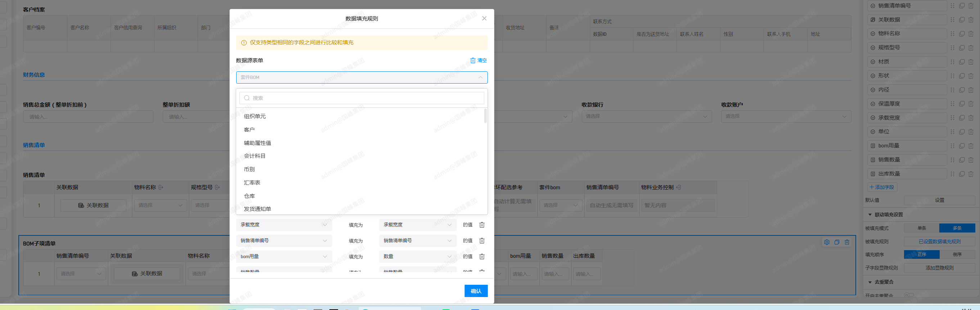Open the 数量 source field dropdown
980x310 pixels.
[x=417, y=257]
